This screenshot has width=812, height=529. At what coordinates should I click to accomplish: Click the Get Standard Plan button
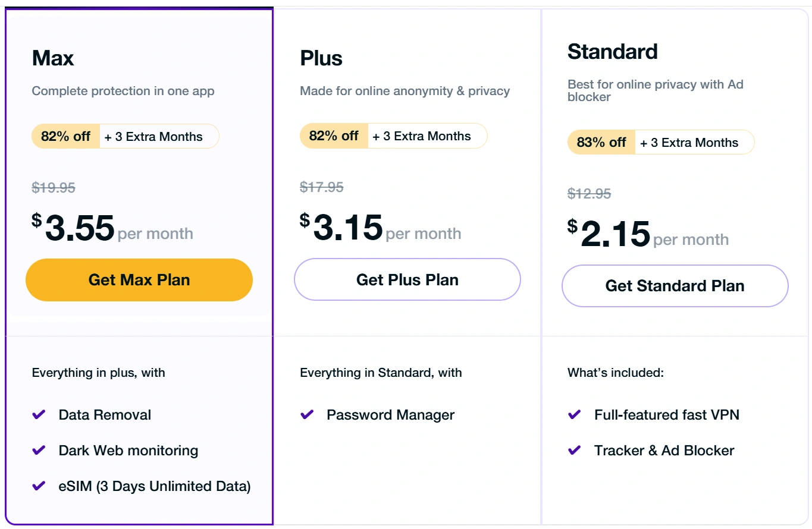point(675,286)
